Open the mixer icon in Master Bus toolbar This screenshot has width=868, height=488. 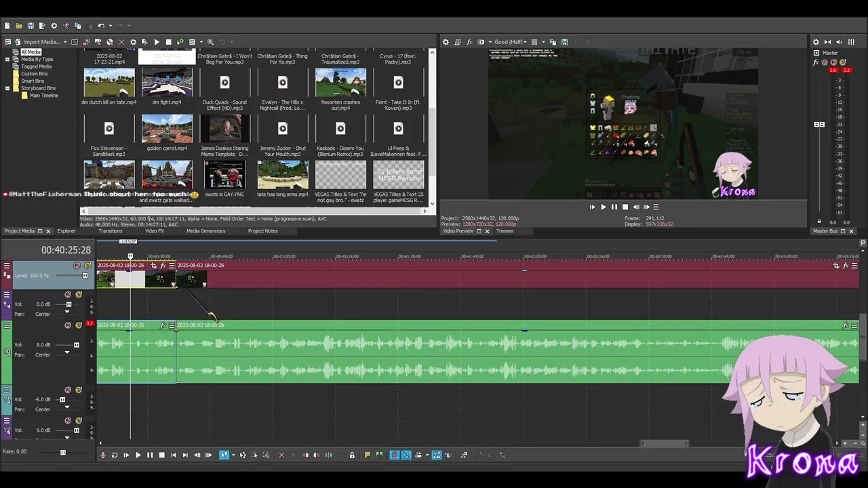(x=850, y=42)
